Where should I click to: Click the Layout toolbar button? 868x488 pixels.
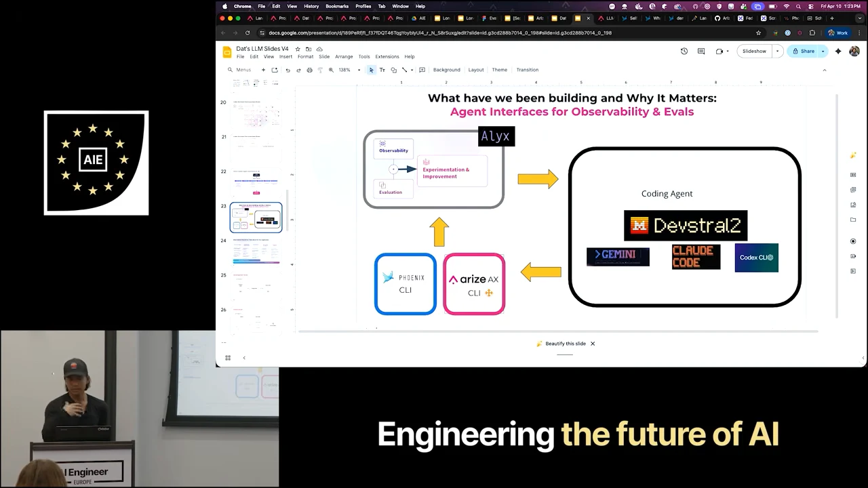(x=476, y=70)
